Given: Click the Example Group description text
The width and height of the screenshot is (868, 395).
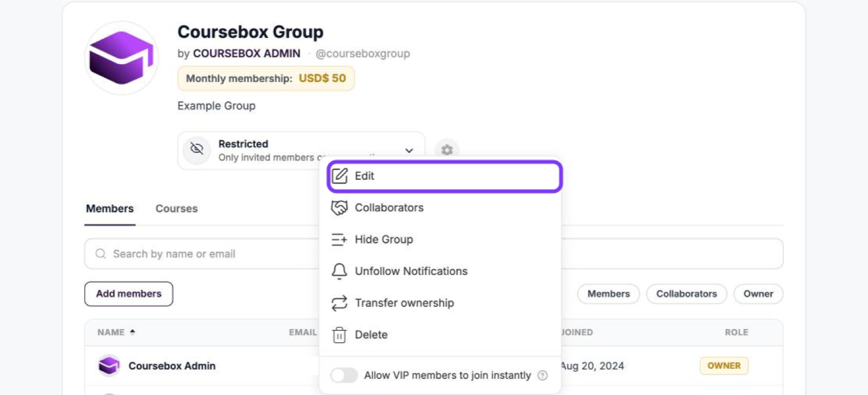Looking at the screenshot, I should 216,106.
